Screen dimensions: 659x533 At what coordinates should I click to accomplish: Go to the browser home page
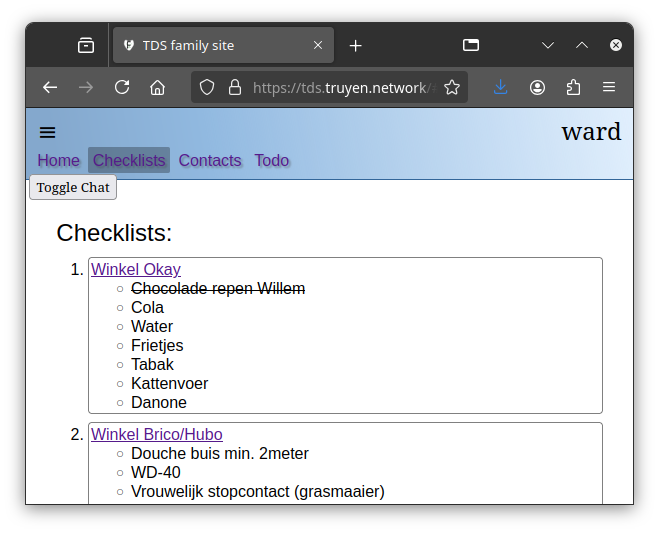(157, 87)
